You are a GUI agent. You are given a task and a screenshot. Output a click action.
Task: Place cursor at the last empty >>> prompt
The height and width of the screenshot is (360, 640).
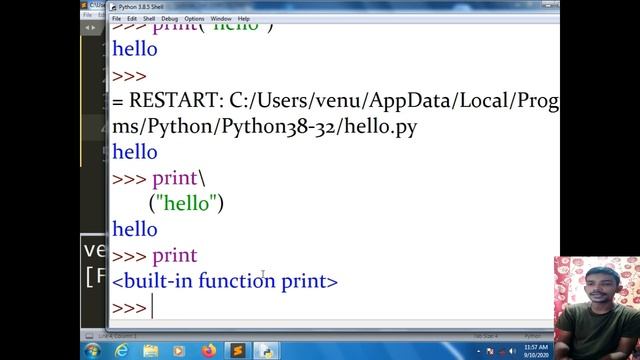point(153,307)
